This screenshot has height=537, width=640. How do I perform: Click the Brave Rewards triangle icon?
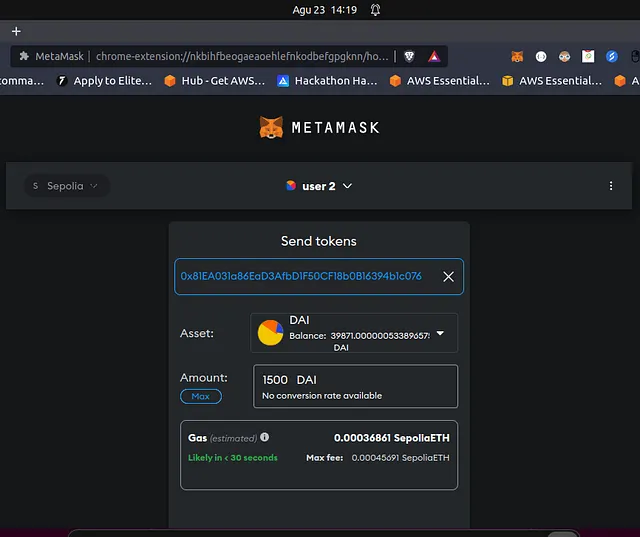[x=434, y=57]
